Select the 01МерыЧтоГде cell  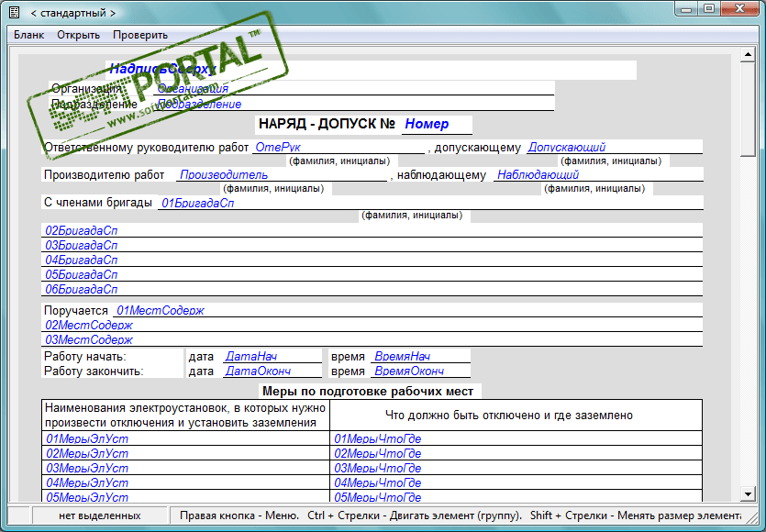[516, 438]
